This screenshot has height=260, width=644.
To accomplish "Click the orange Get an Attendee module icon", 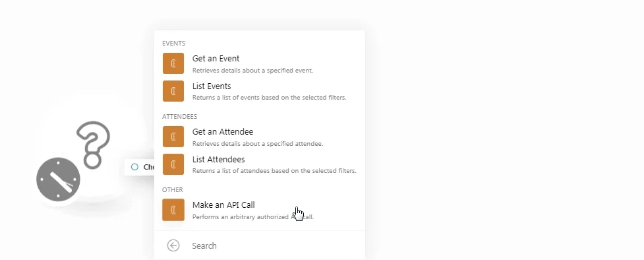I will pyautogui.click(x=173, y=137).
